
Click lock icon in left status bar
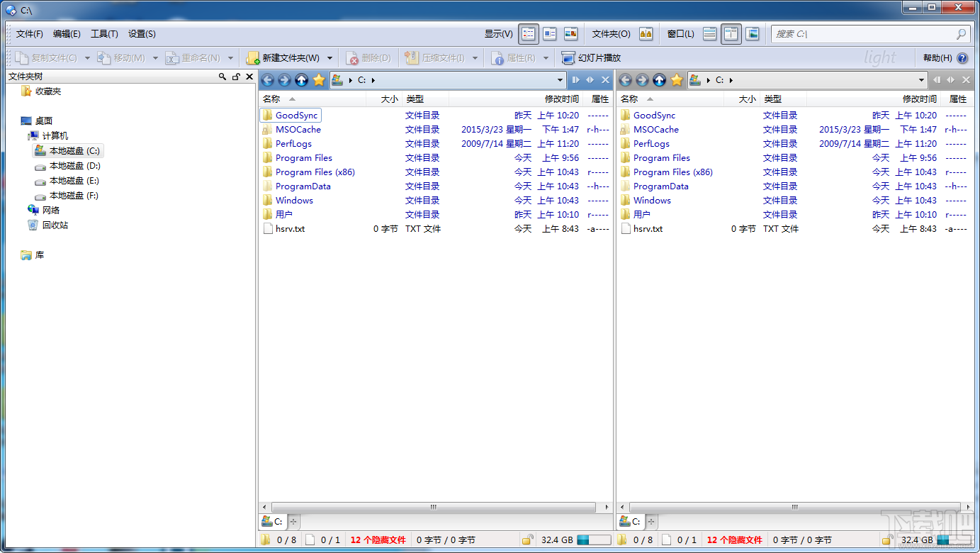pyautogui.click(x=527, y=540)
